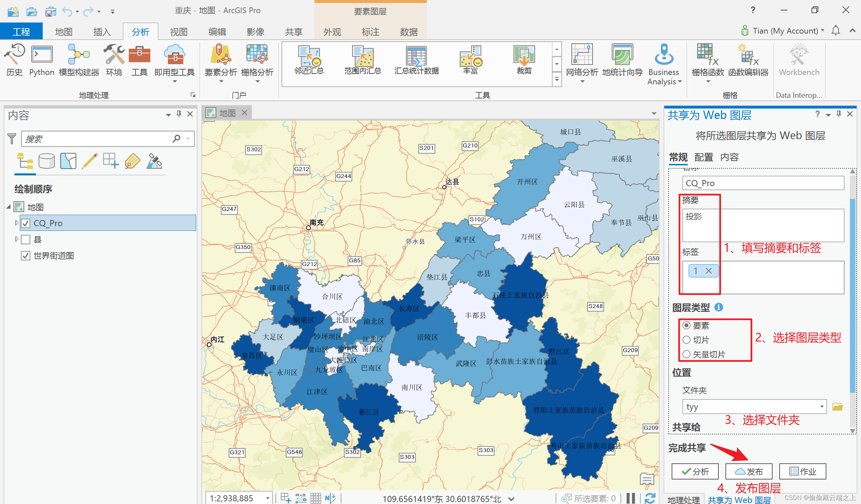Toggle CQ_Pro layer visibility checkbox

[26, 223]
